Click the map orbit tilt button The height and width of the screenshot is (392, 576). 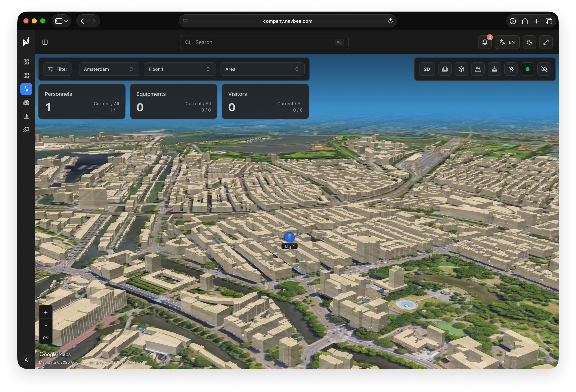(46, 337)
